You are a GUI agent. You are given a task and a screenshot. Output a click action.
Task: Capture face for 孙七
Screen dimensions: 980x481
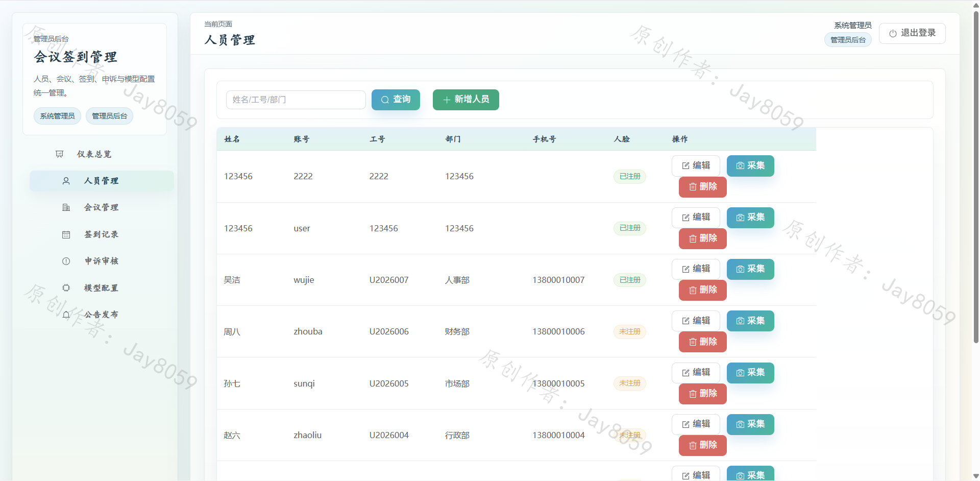point(750,373)
